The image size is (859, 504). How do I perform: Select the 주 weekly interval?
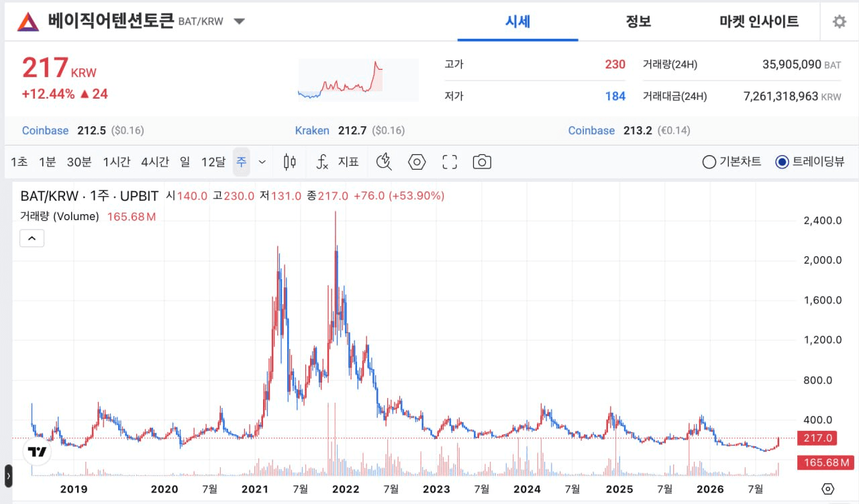click(x=241, y=162)
